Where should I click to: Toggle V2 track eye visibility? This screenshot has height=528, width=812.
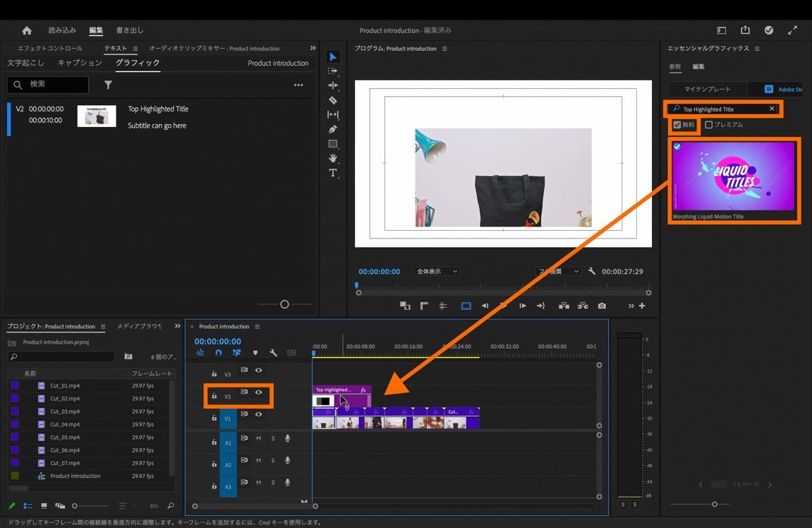tap(259, 392)
